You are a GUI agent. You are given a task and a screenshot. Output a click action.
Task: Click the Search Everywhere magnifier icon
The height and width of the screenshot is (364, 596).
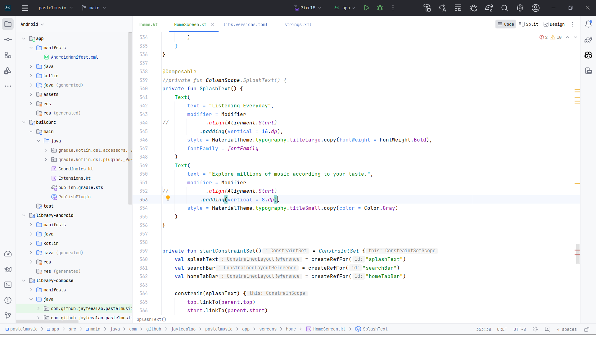(504, 8)
